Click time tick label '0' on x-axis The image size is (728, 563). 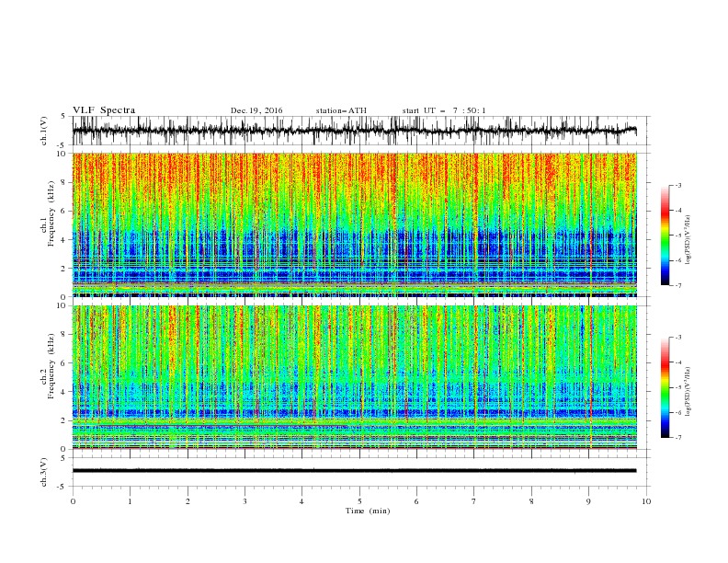click(x=73, y=501)
